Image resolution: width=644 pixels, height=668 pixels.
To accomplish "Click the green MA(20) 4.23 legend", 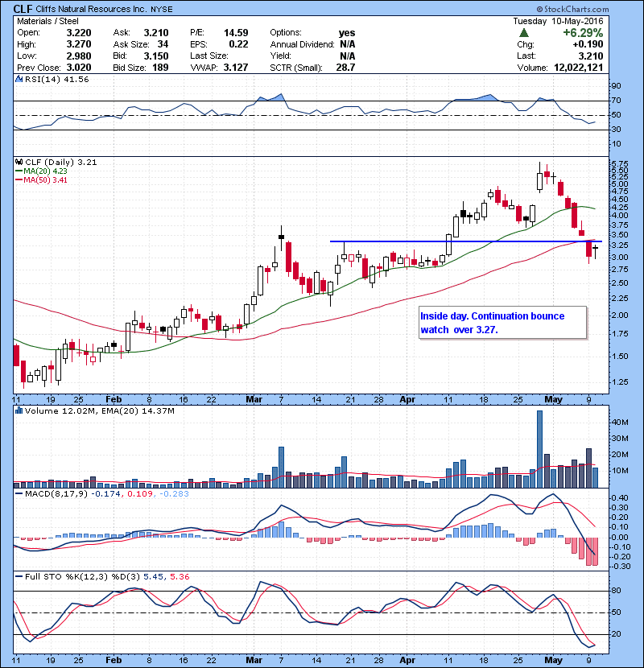I will [41, 171].
